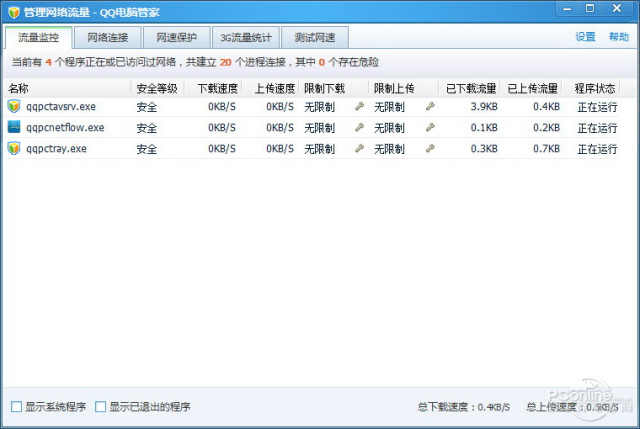Sort by the 安全等级 column header
The width and height of the screenshot is (640, 429).
pyautogui.click(x=158, y=88)
